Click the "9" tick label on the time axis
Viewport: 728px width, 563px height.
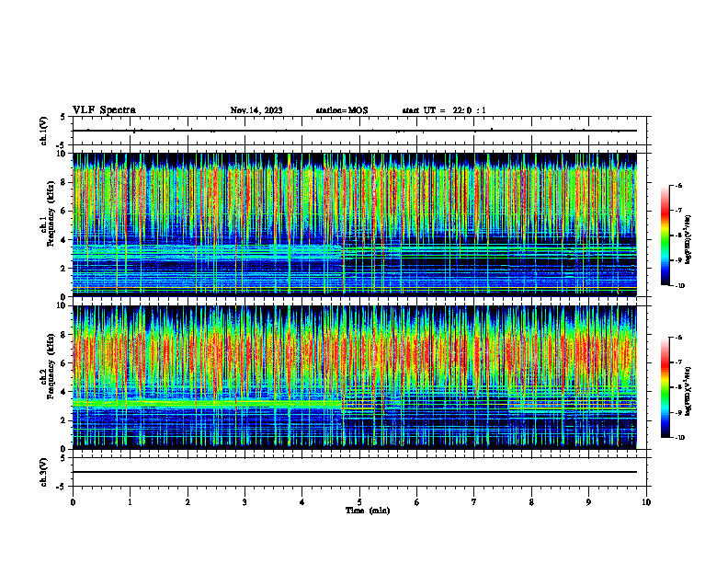[588, 502]
